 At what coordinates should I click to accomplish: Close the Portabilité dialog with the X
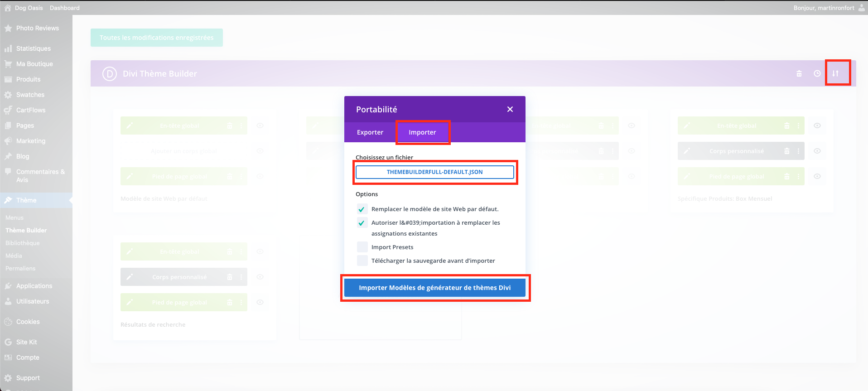coord(510,109)
